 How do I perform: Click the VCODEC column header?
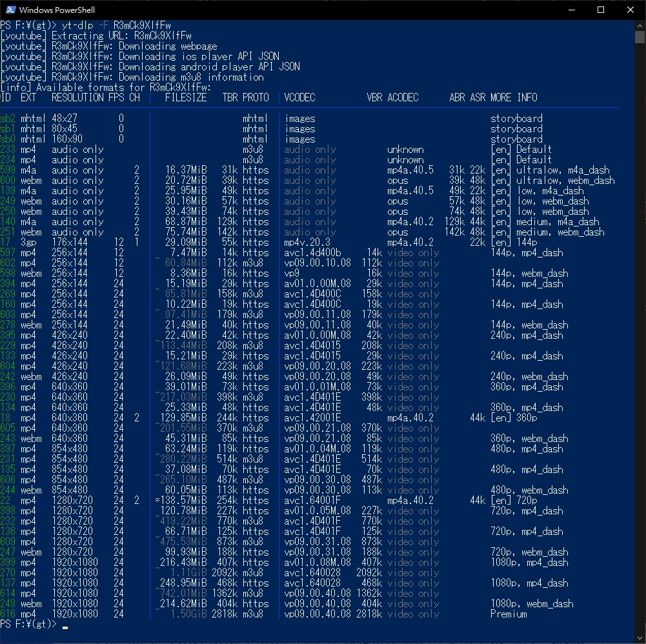pos(299,97)
